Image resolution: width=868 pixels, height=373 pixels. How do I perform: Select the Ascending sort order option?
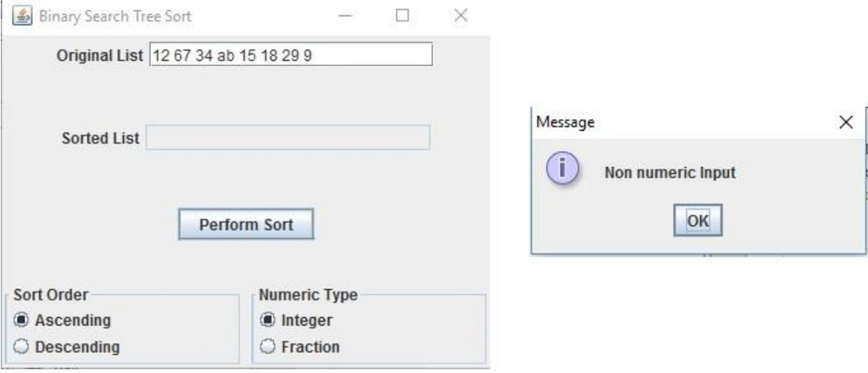pos(62,320)
